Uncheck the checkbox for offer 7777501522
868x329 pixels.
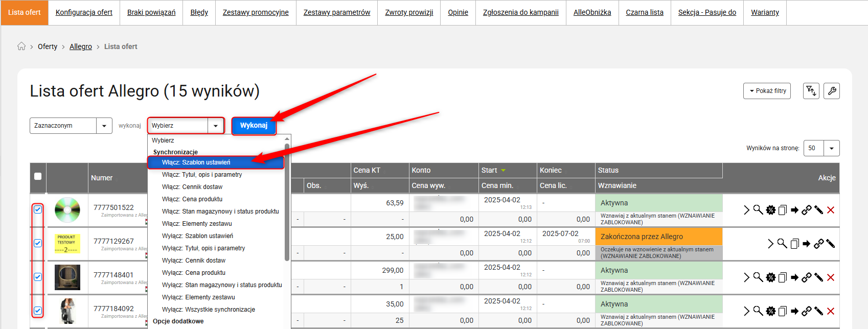(38, 209)
